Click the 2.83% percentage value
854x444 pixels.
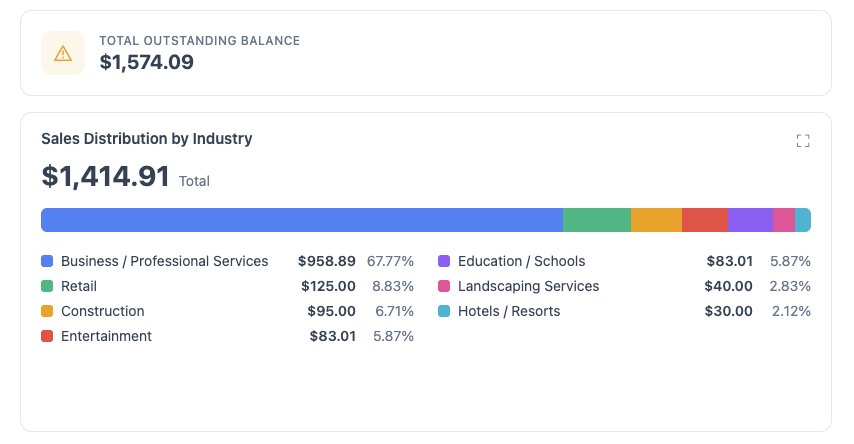[x=790, y=287]
